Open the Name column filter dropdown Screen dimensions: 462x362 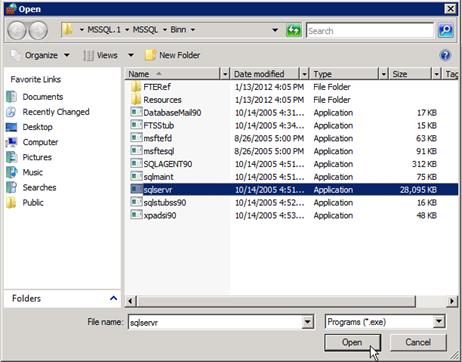225,74
